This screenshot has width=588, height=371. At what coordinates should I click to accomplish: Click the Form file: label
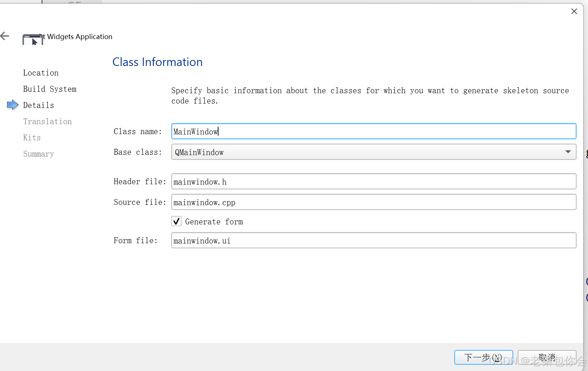[136, 241]
